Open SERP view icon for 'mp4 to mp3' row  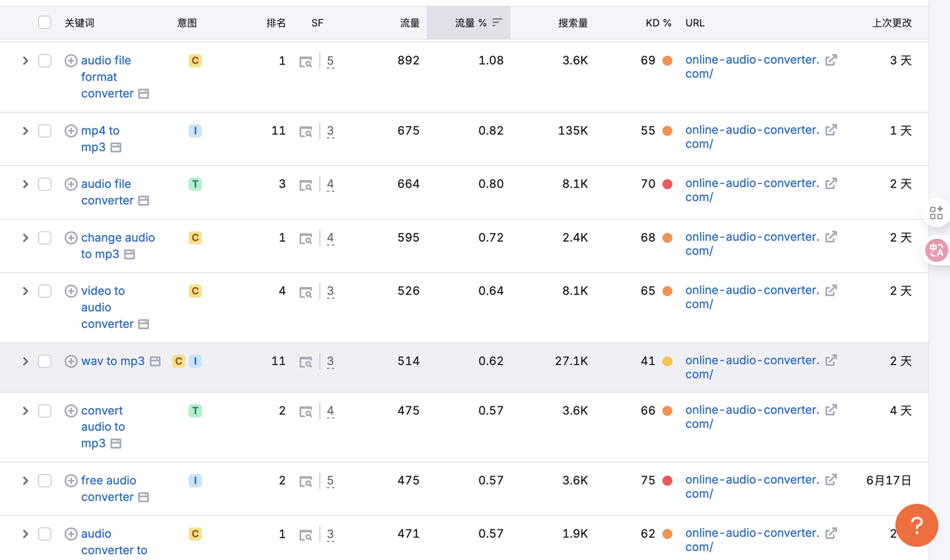coord(306,131)
